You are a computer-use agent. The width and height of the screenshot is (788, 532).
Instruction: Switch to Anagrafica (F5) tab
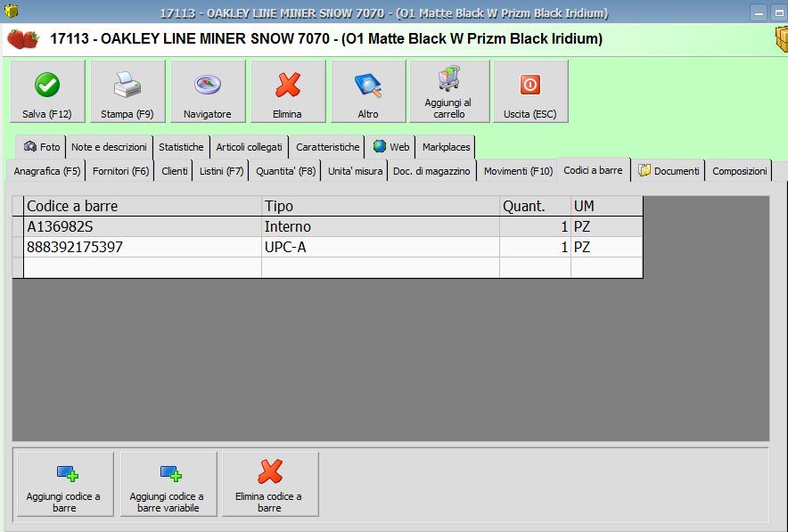tap(46, 171)
